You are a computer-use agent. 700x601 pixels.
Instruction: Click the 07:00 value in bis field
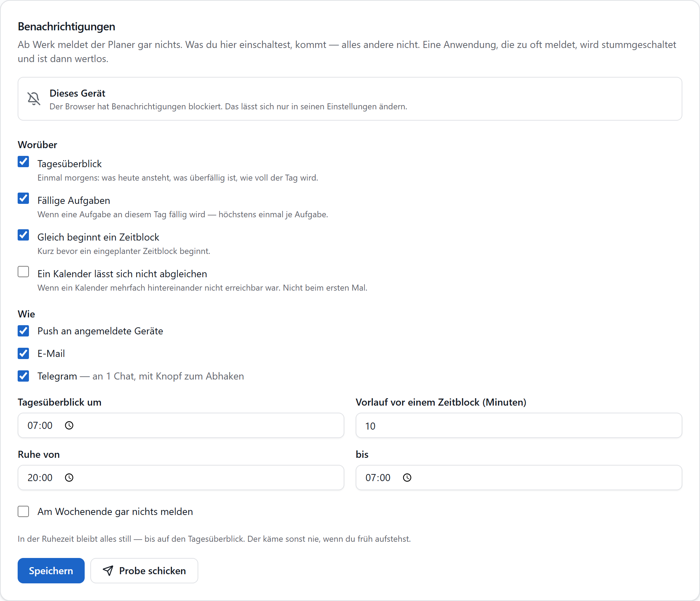click(x=378, y=478)
